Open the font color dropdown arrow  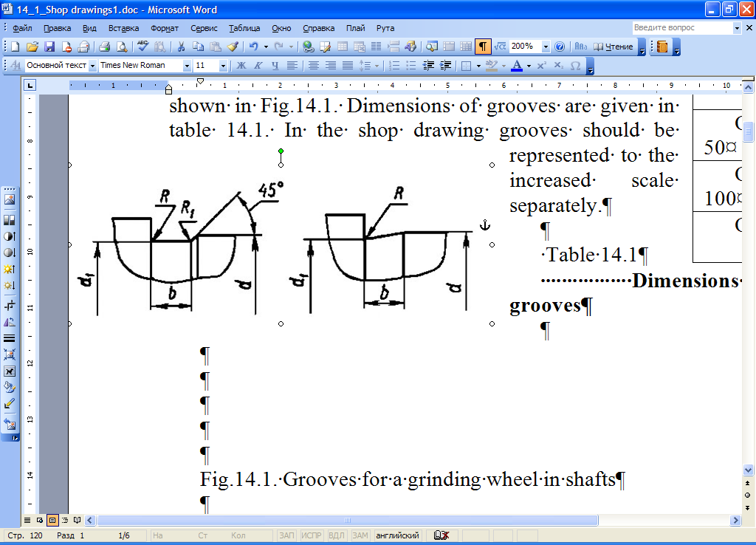coord(529,66)
